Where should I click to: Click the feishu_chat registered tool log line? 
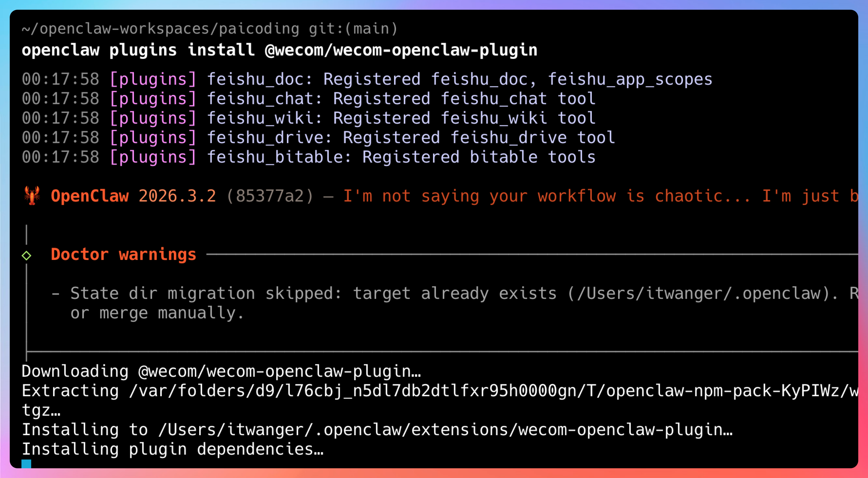tap(308, 99)
